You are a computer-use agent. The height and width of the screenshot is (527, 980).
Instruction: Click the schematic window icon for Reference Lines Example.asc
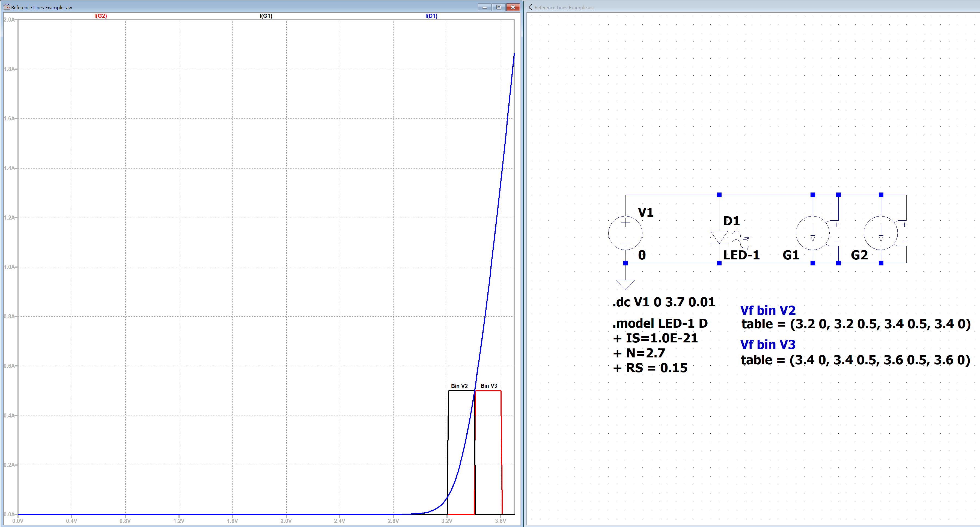tap(529, 7)
